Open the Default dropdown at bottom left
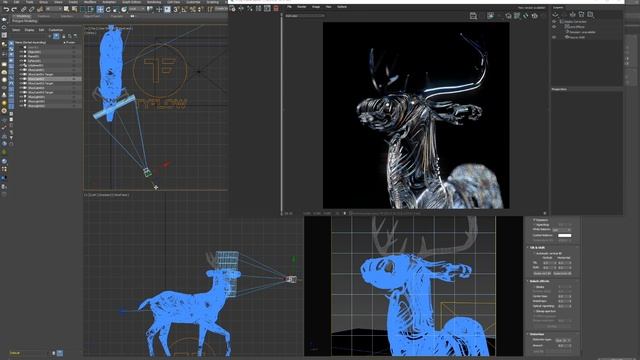Viewport: 640px width, 360px height. (29, 353)
